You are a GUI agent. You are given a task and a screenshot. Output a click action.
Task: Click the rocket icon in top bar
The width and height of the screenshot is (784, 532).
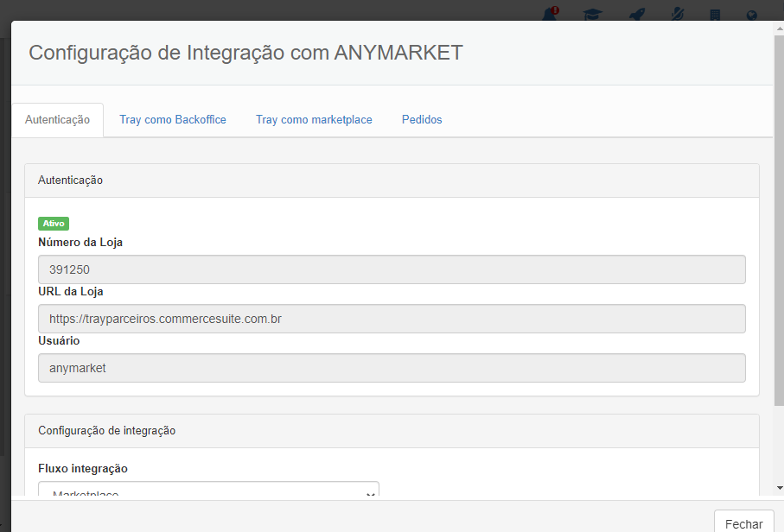pos(637,15)
